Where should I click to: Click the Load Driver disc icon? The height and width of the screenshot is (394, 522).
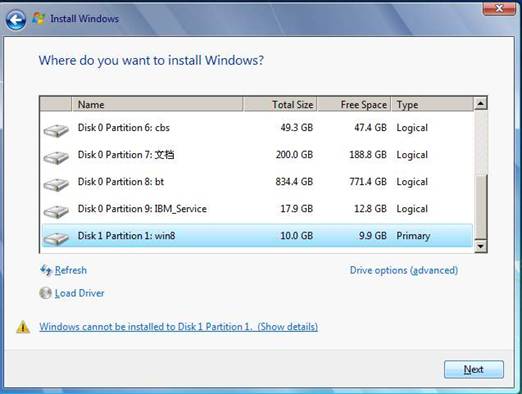pos(45,293)
